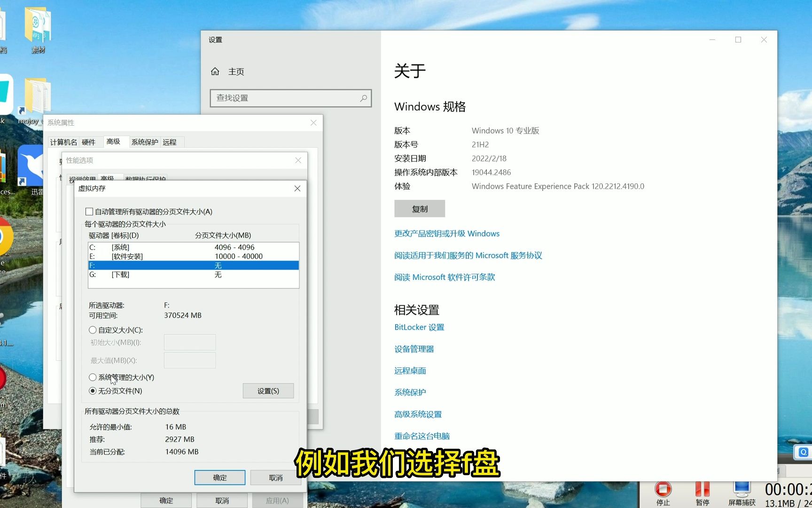
Task: Click the 暂停 pause recording icon
Action: pyautogui.click(x=703, y=489)
